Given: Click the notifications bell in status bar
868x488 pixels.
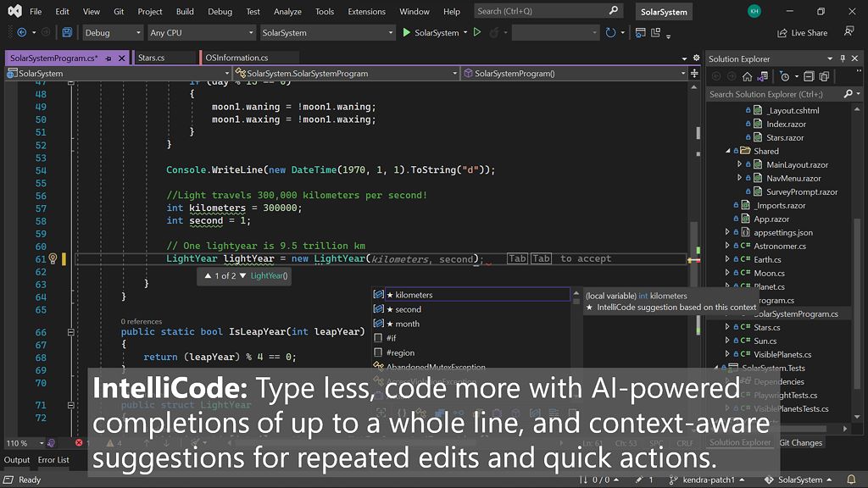Looking at the screenshot, I should coord(851,480).
